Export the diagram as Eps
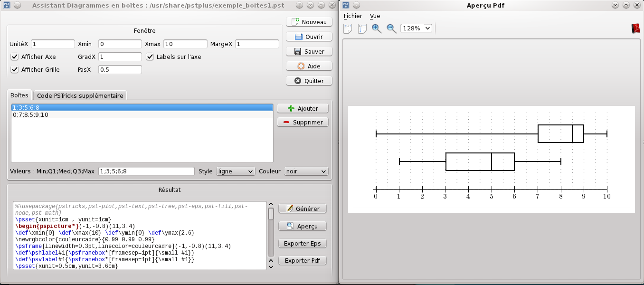 pos(302,243)
